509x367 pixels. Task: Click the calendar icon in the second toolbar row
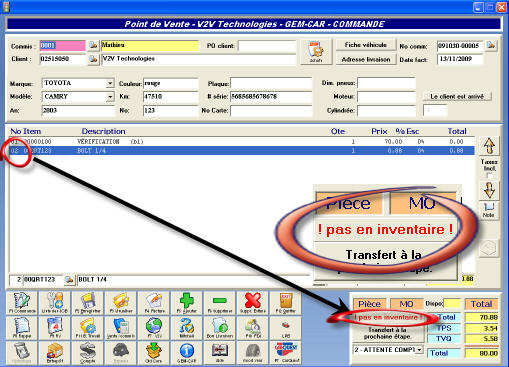click(x=55, y=328)
